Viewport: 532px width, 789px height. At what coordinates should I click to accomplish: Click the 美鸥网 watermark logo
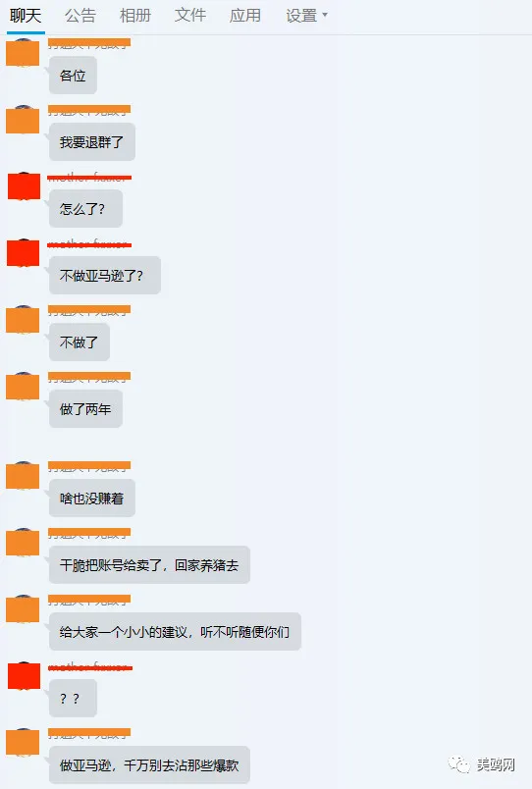[482, 764]
